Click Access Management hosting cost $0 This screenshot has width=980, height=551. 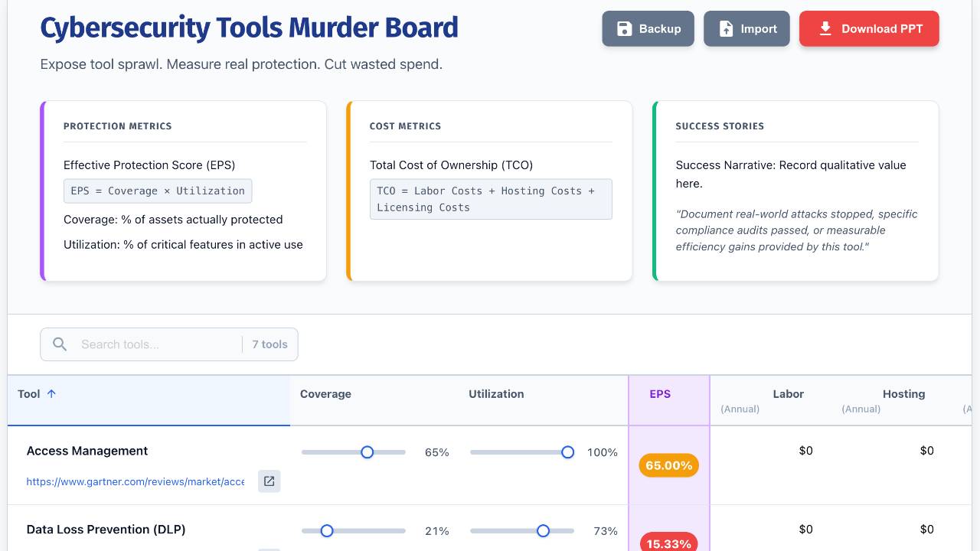click(x=926, y=451)
